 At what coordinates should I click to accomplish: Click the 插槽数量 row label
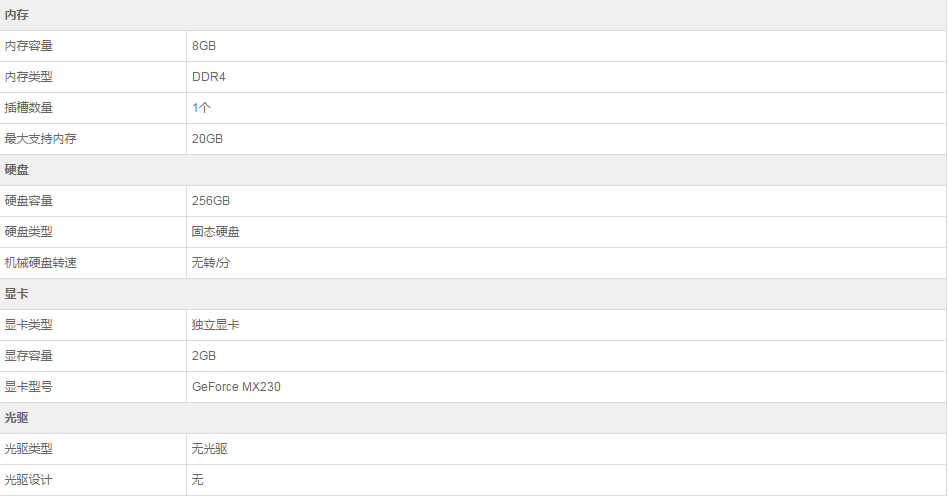coord(29,108)
